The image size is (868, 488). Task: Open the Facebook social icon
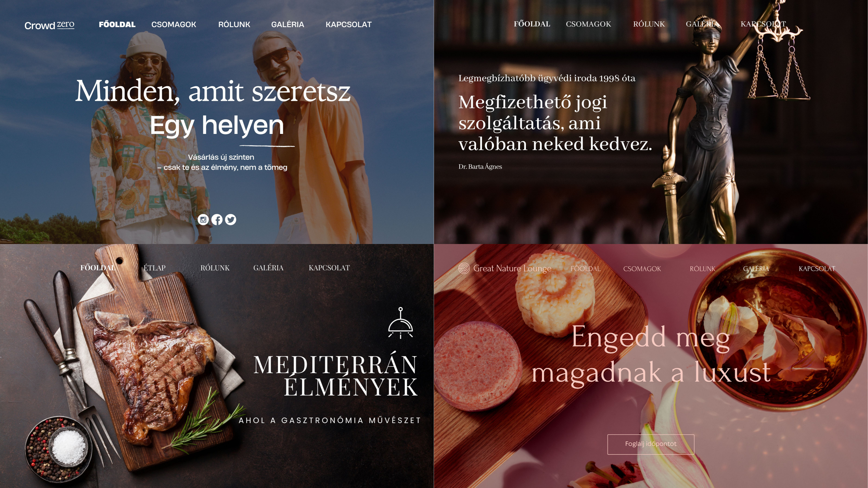pos(217,220)
